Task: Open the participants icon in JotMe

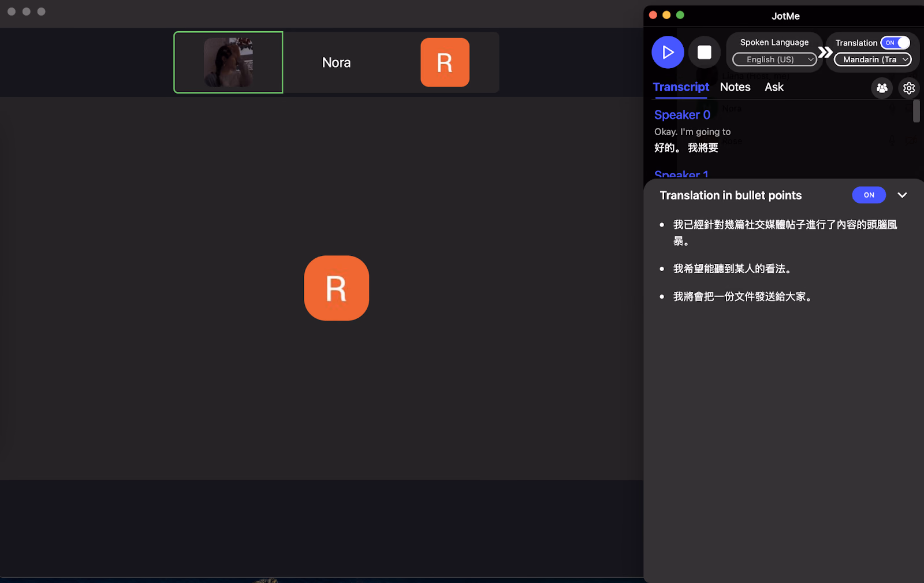Action: (x=882, y=88)
